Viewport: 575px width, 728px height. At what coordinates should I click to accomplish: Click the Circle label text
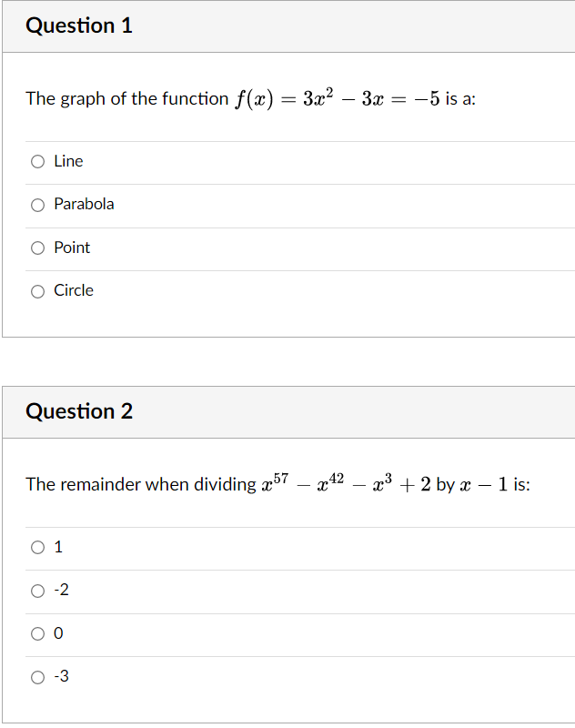(x=76, y=290)
